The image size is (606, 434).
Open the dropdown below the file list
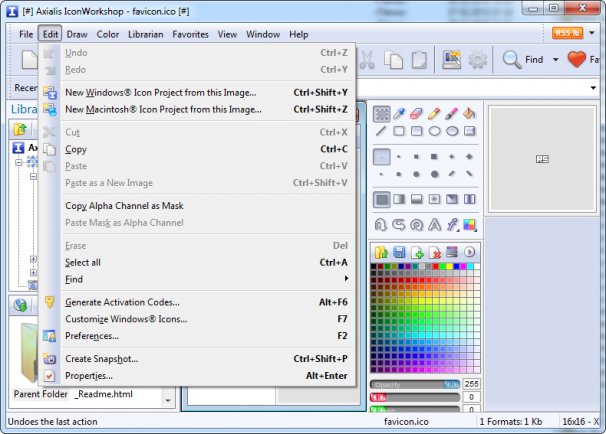[x=168, y=400]
